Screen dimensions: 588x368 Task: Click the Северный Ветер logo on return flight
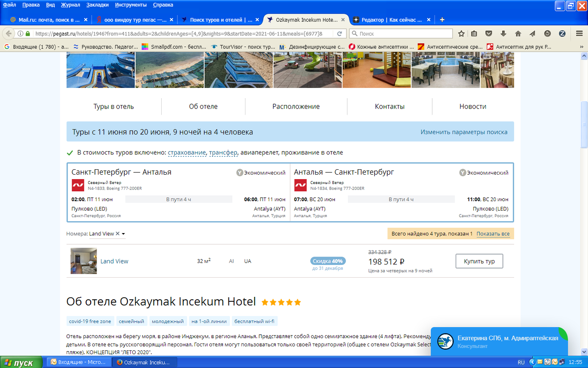(300, 185)
